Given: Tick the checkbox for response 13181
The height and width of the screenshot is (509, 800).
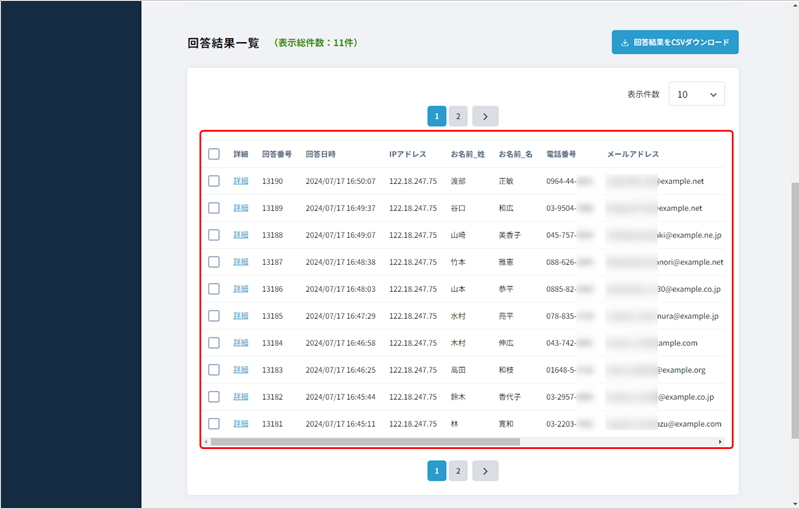Looking at the screenshot, I should pos(214,424).
